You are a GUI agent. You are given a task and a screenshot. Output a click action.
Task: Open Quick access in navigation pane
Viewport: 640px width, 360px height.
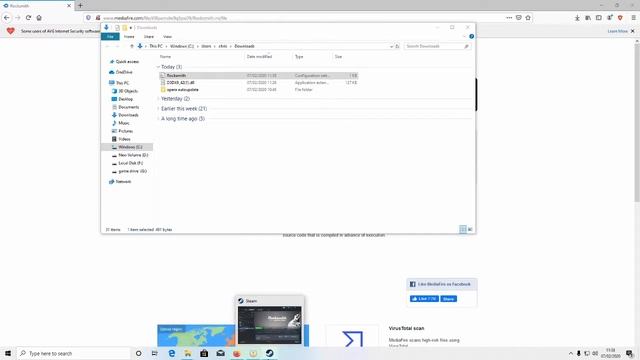coord(127,62)
